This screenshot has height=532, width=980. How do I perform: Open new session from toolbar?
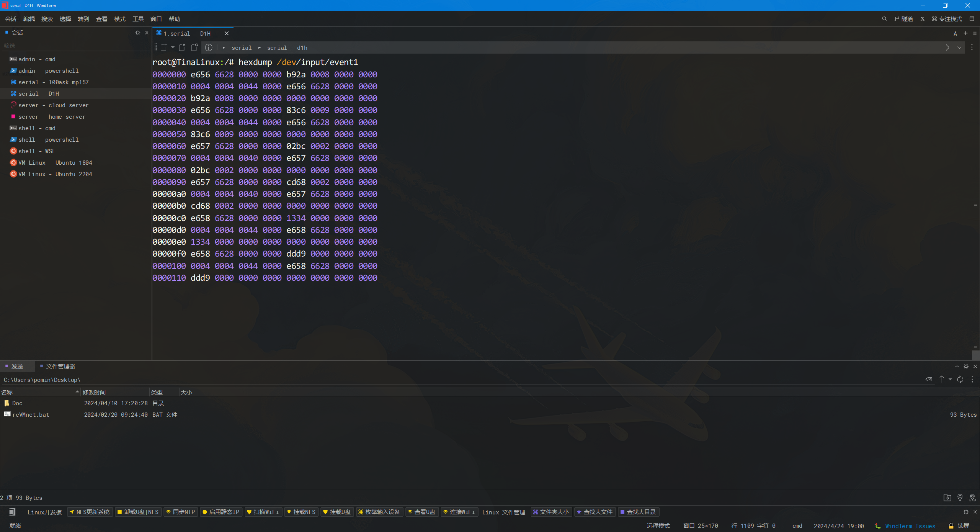point(164,47)
